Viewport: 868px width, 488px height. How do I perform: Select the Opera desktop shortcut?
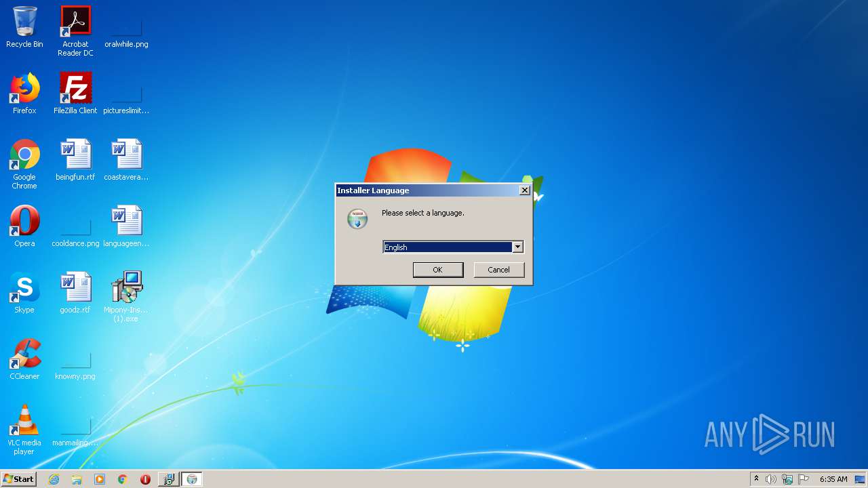[x=24, y=226]
